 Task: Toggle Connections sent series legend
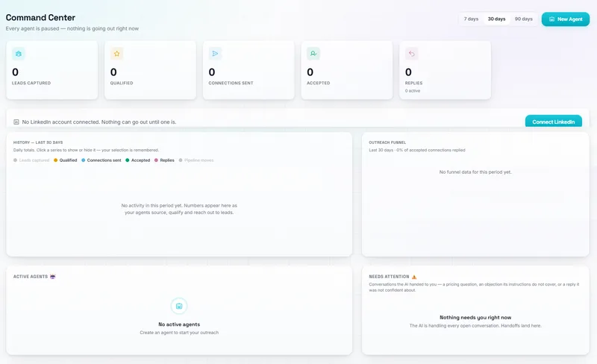coord(101,160)
